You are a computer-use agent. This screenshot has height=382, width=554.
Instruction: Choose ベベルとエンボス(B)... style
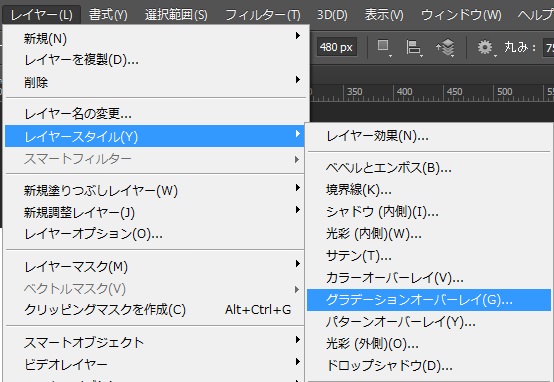(x=429, y=168)
